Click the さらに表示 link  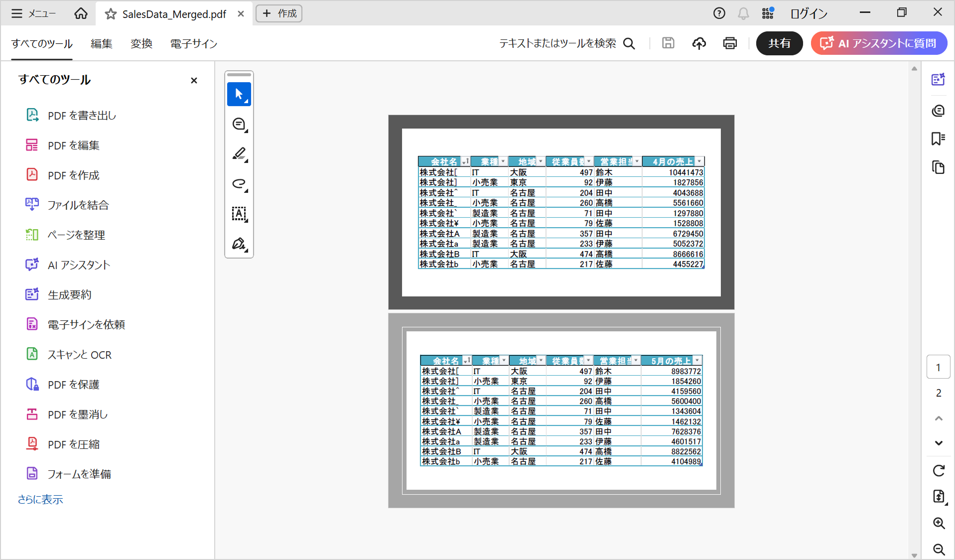click(40, 499)
